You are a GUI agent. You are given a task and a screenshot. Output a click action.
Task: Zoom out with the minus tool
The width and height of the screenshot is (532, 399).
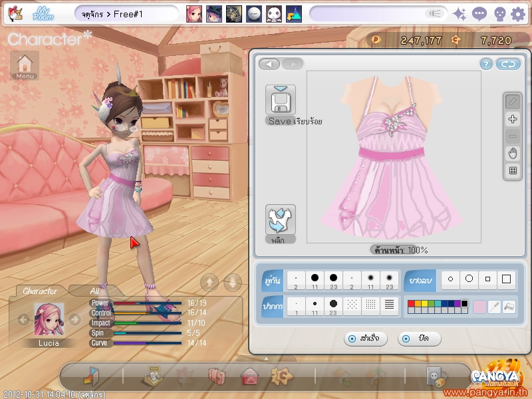[513, 136]
